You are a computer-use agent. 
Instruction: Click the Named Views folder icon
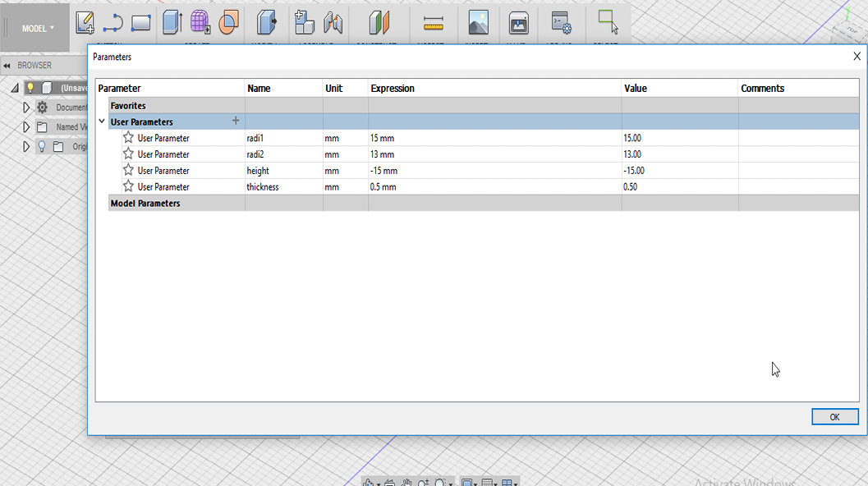point(42,126)
